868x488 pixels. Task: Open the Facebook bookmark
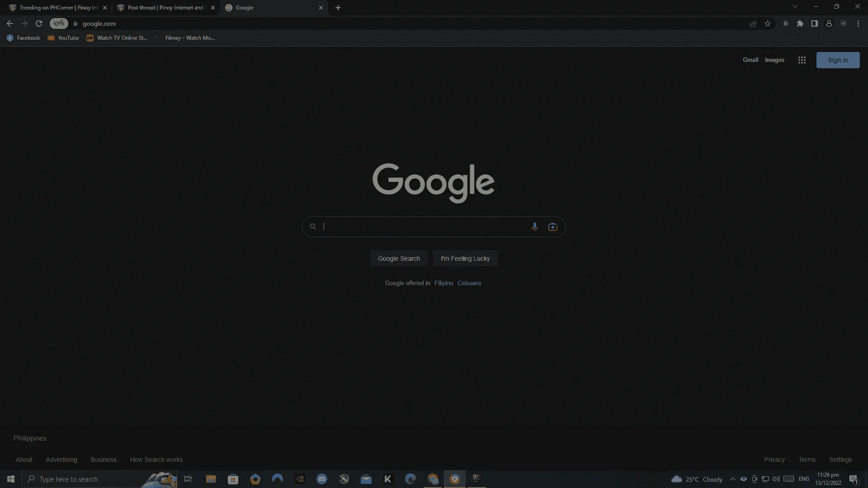point(23,38)
